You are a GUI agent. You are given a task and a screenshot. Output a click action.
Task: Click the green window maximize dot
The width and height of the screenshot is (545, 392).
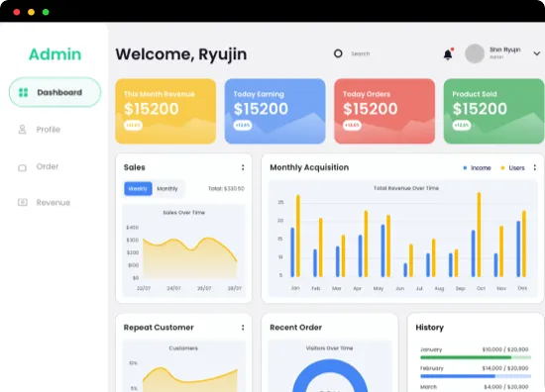[x=46, y=12]
